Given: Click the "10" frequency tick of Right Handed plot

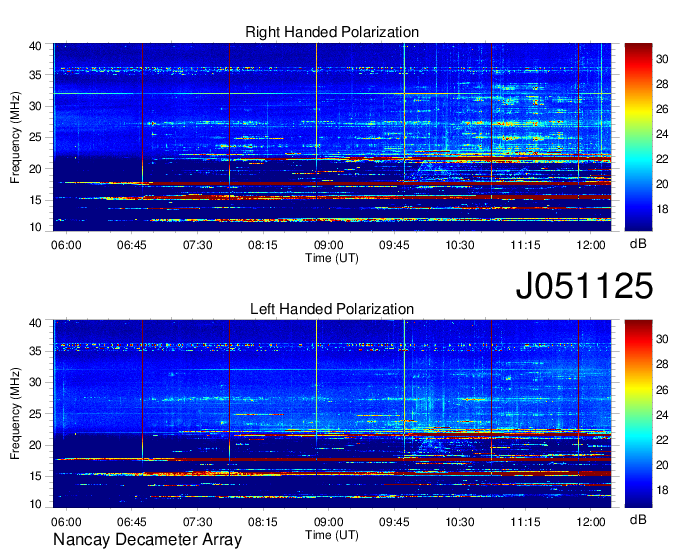Looking at the screenshot, I should [x=35, y=227].
